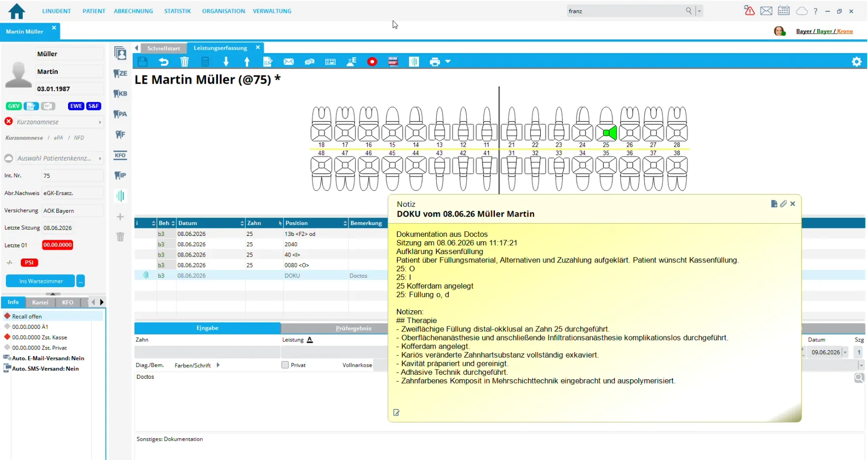Image resolution: width=868 pixels, height=460 pixels.
Task: Open the BEMA/GOZ icon
Action: click(393, 62)
